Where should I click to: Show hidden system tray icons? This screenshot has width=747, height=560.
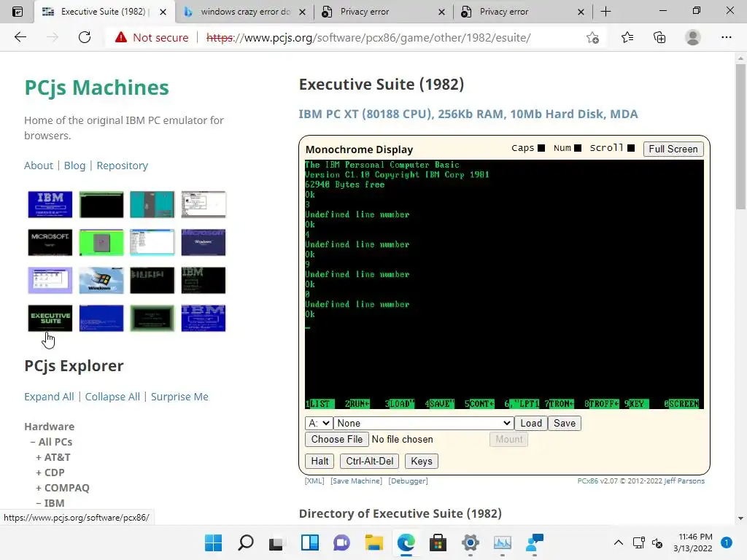point(618,542)
